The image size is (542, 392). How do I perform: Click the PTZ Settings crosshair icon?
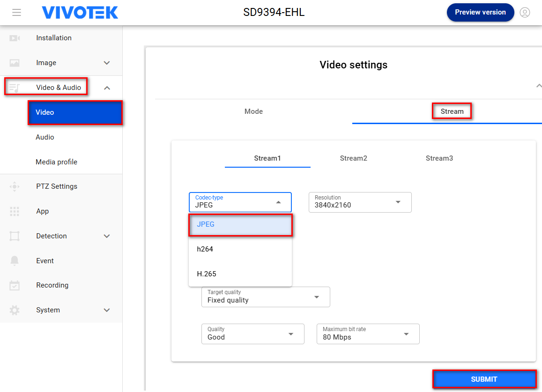14,186
